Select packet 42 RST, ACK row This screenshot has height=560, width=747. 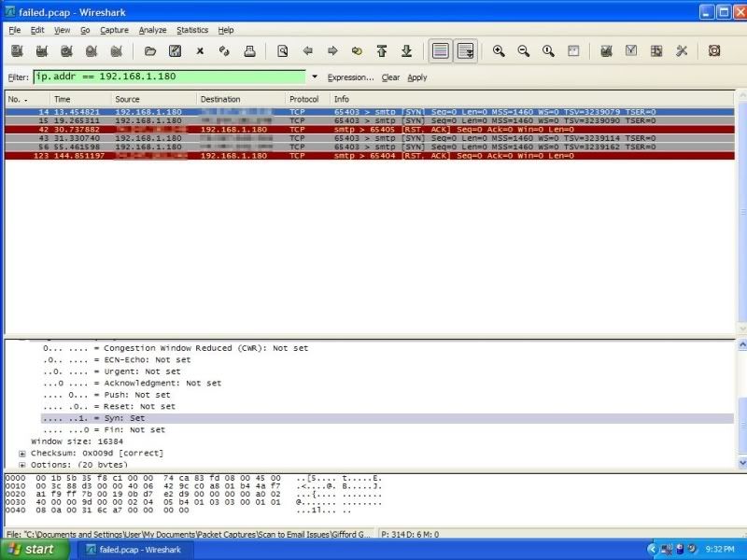point(370,130)
